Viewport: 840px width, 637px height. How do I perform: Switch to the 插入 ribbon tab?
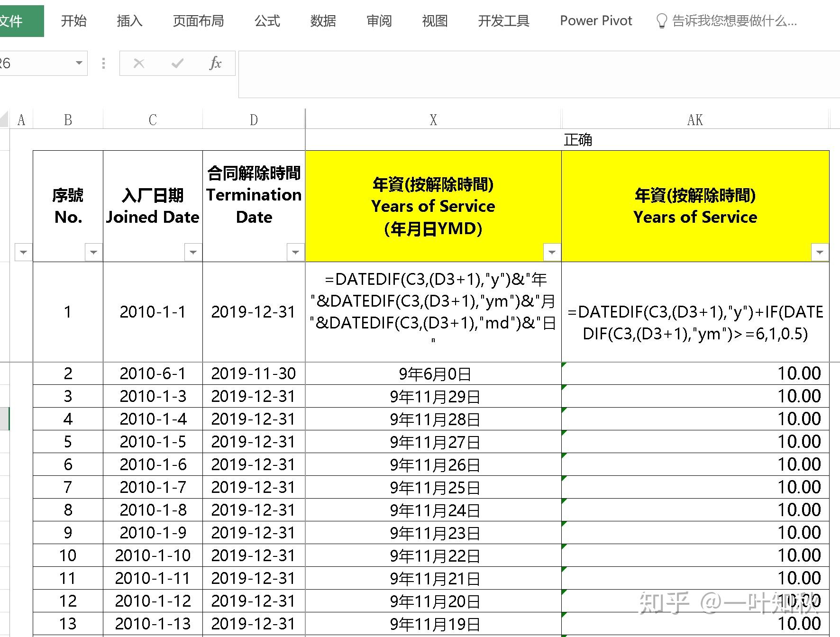(129, 21)
